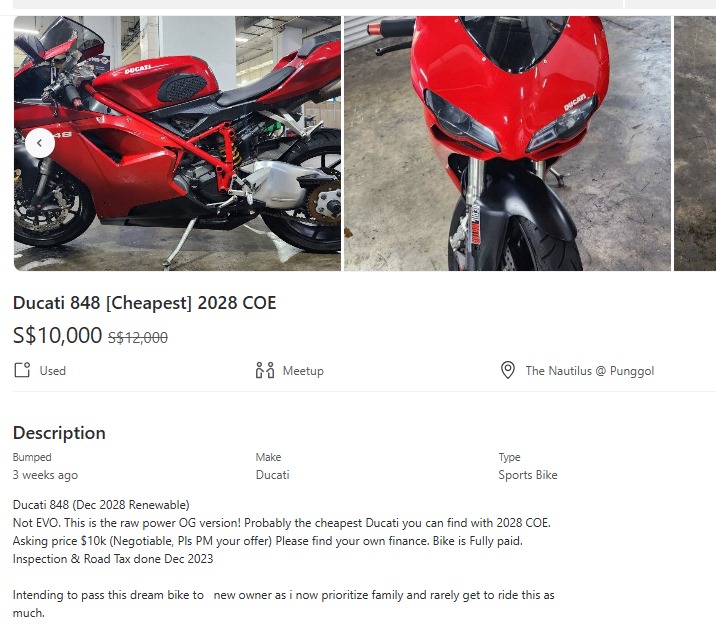This screenshot has height=624, width=716.
Task: Click the Sports Bike type value
Action: pos(528,475)
